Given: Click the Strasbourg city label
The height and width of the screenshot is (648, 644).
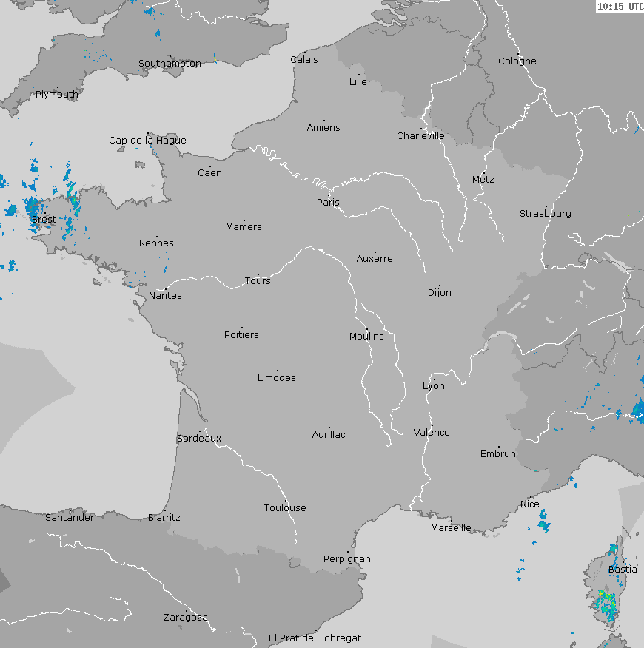Looking at the screenshot, I should pos(545,214).
